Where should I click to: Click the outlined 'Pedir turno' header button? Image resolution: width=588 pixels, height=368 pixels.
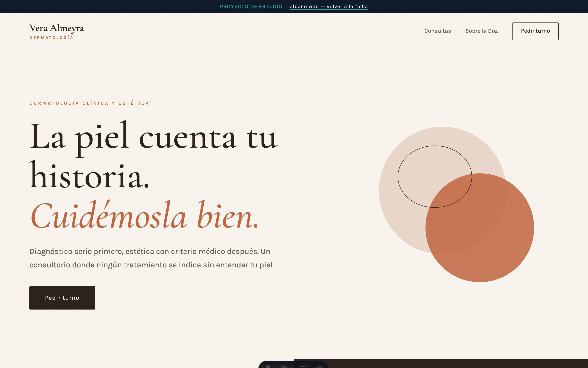click(535, 31)
